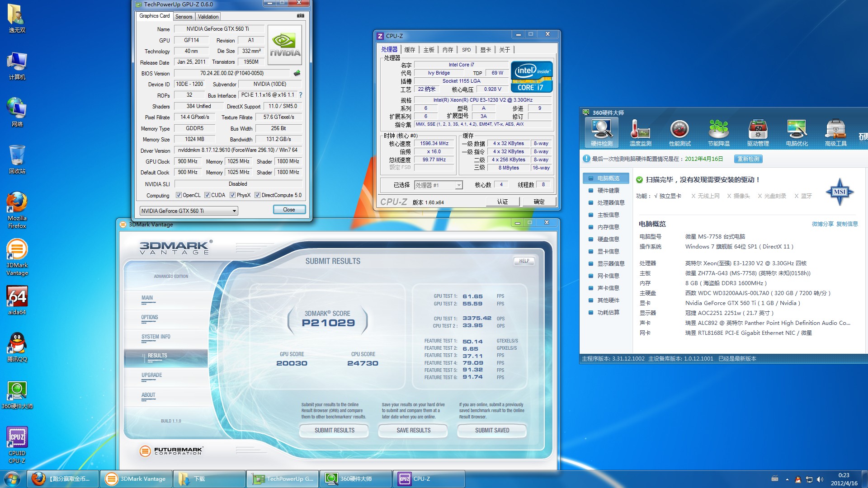Viewport: 868px width, 488px height.
Task: Select the CPUID CPU-Z desktop icon
Action: pyautogui.click(x=17, y=445)
